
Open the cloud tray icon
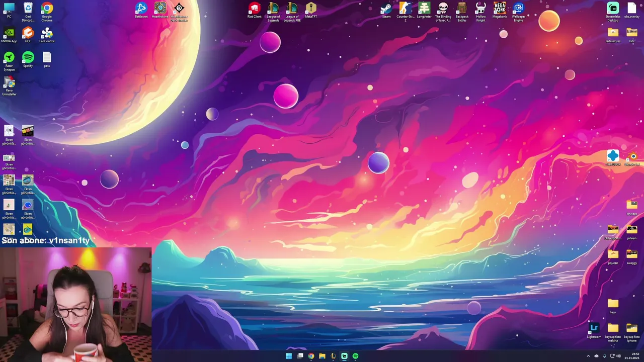pos(597,356)
